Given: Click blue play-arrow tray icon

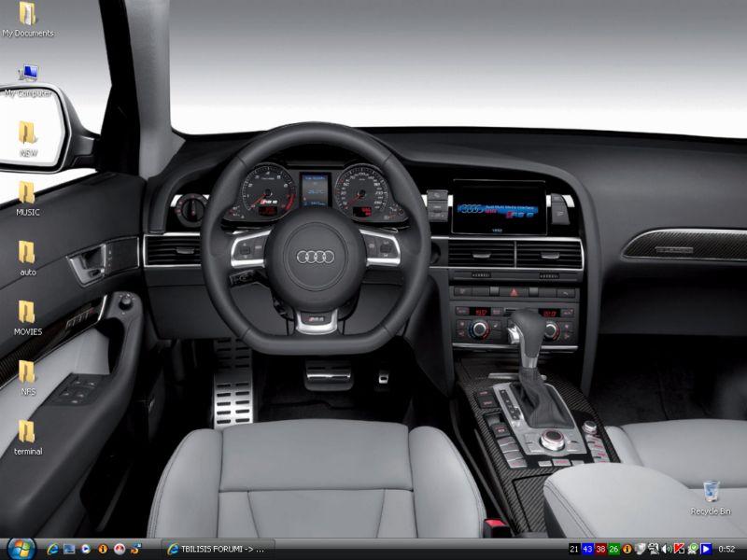Looking at the screenshot, I should pyautogui.click(x=706, y=549).
